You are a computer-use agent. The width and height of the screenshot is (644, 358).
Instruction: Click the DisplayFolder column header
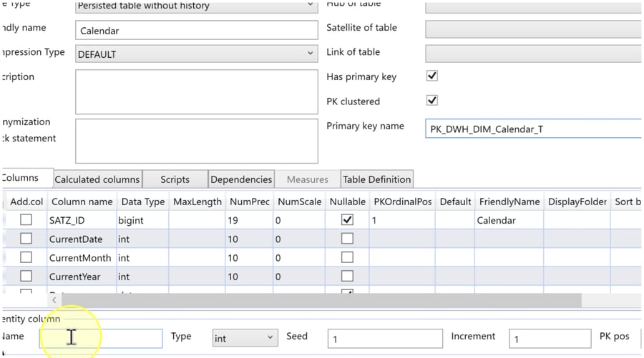[577, 202]
